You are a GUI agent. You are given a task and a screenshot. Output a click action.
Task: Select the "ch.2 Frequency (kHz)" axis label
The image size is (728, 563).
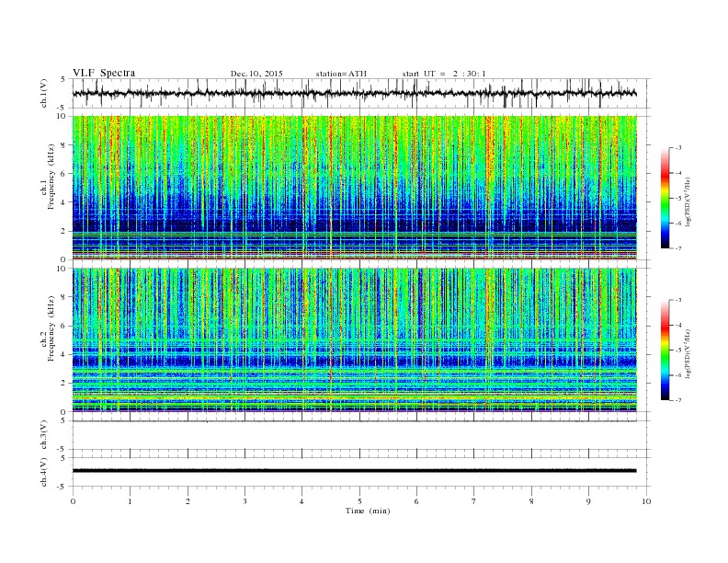click(x=48, y=328)
